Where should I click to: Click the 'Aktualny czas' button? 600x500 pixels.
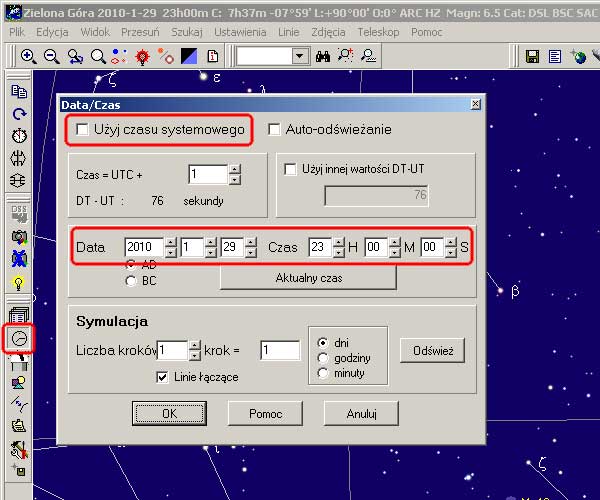308,277
